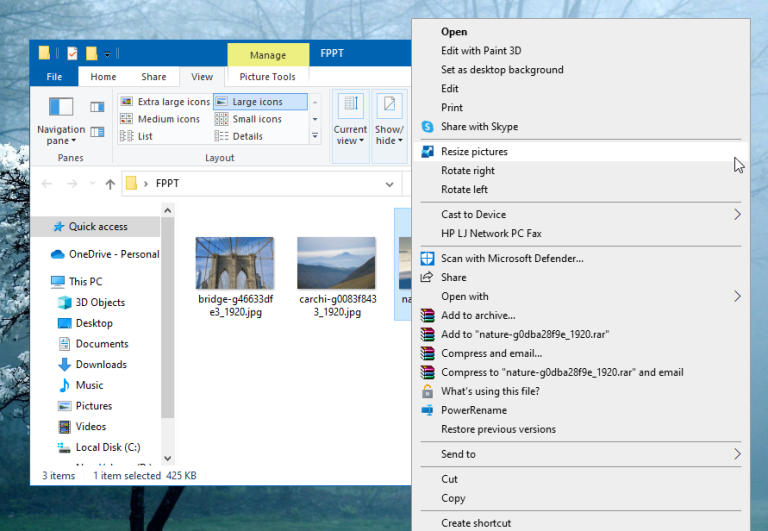Open the Home ribbon tab
Screen dimensions: 768x531
pyautogui.click(x=103, y=77)
